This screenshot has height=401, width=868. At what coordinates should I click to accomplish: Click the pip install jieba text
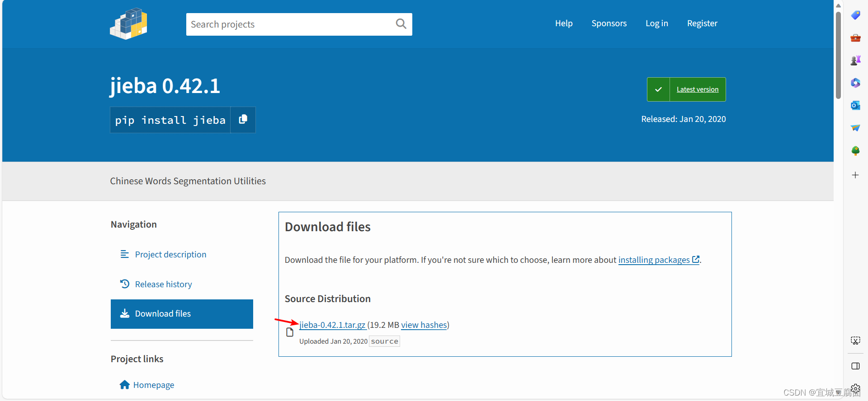(x=170, y=120)
